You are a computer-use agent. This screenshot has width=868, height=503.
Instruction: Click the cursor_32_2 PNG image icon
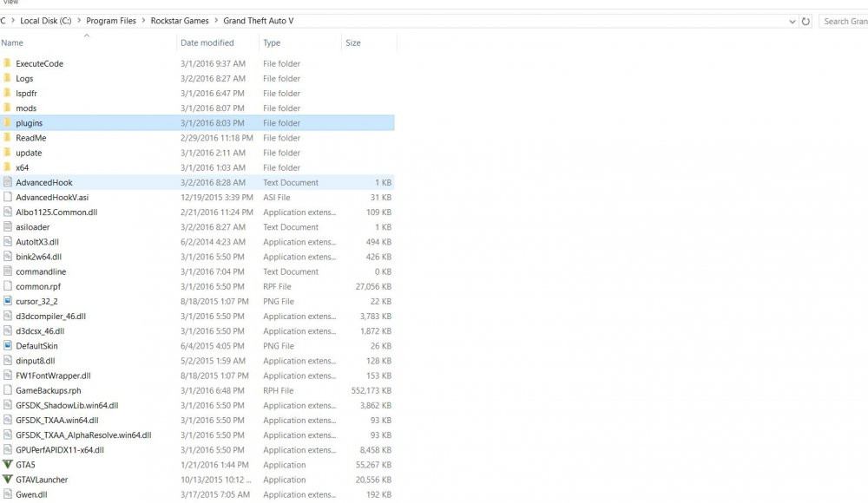7,301
